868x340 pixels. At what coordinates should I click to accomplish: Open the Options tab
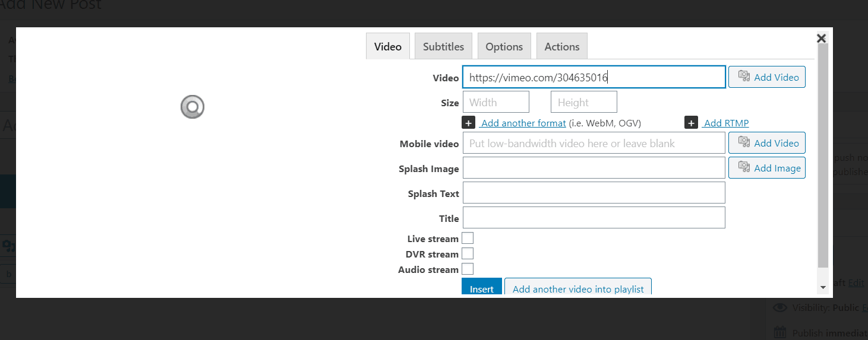(504, 46)
